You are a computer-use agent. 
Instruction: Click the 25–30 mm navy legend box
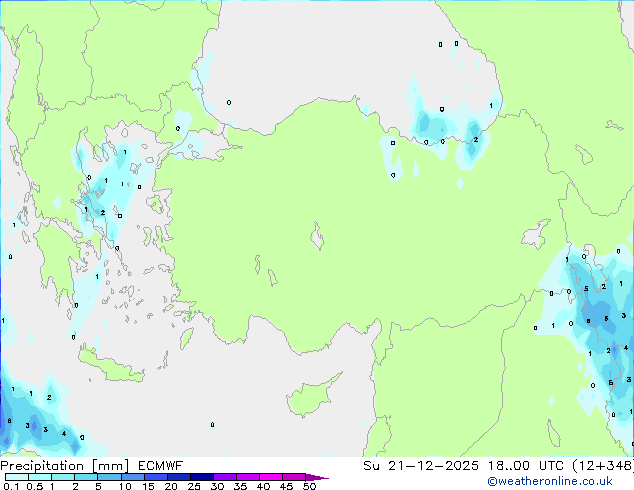(201, 477)
